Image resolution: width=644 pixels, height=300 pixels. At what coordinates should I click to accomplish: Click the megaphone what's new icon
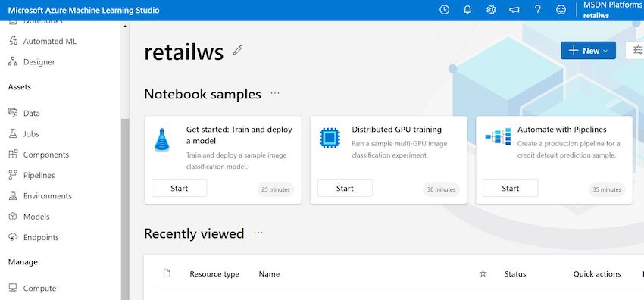pyautogui.click(x=514, y=10)
